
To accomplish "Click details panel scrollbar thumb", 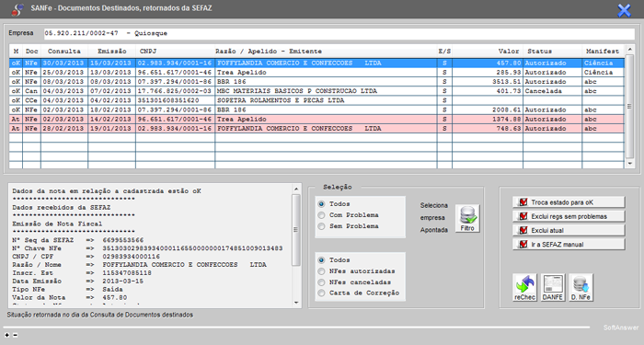I will (295, 230).
